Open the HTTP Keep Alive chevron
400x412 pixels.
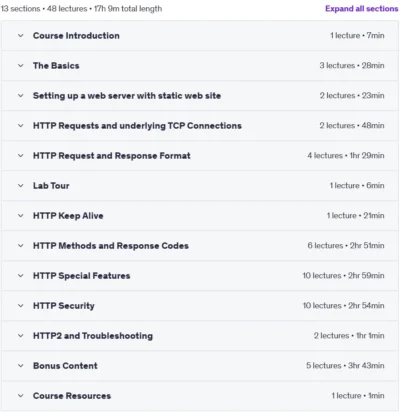21,215
